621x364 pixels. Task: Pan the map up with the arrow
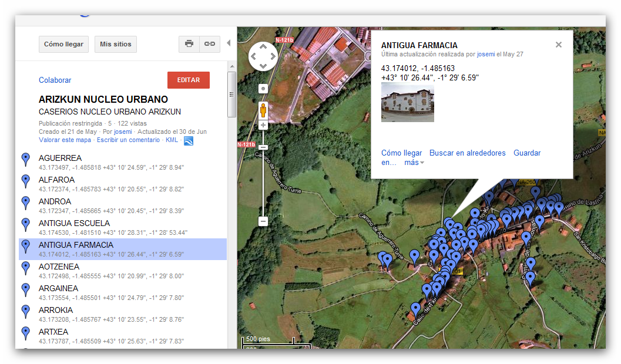pyautogui.click(x=263, y=47)
